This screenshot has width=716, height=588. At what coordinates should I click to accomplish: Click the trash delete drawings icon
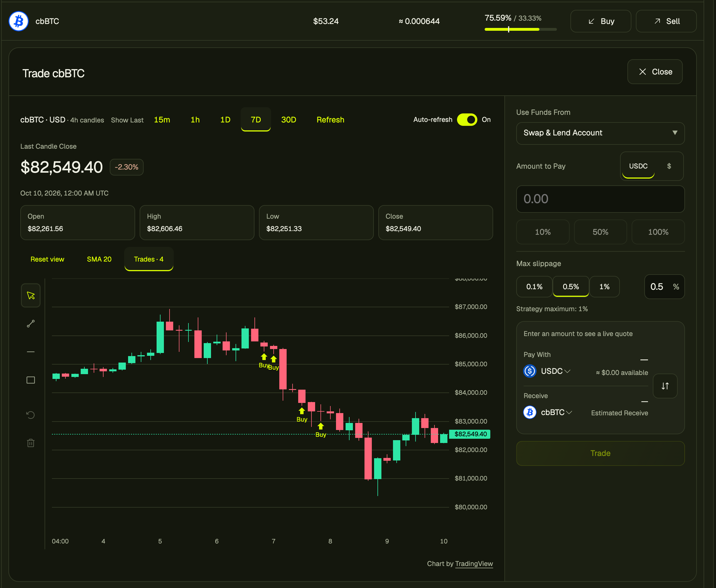tap(31, 443)
